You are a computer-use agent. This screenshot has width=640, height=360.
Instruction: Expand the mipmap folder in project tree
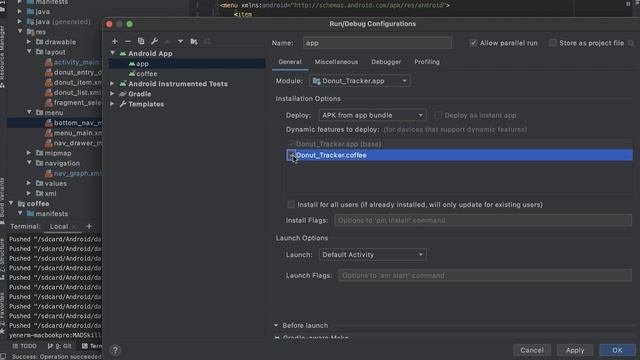(29, 153)
